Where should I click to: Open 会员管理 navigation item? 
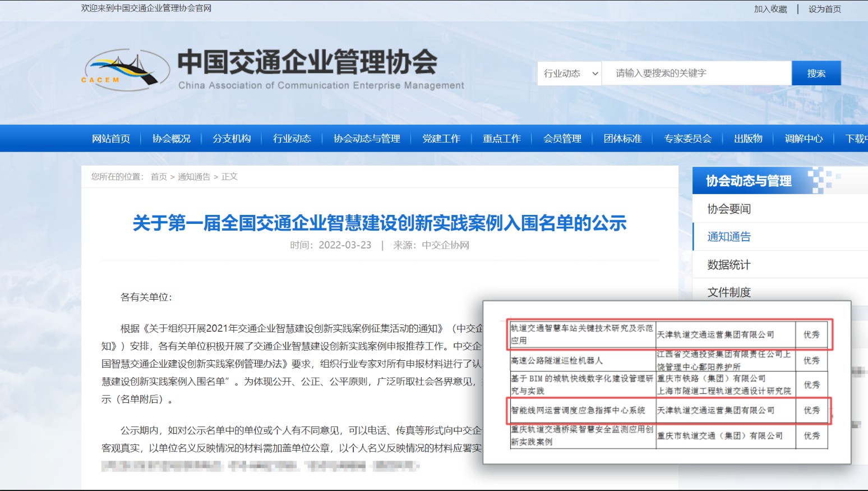[x=562, y=139]
